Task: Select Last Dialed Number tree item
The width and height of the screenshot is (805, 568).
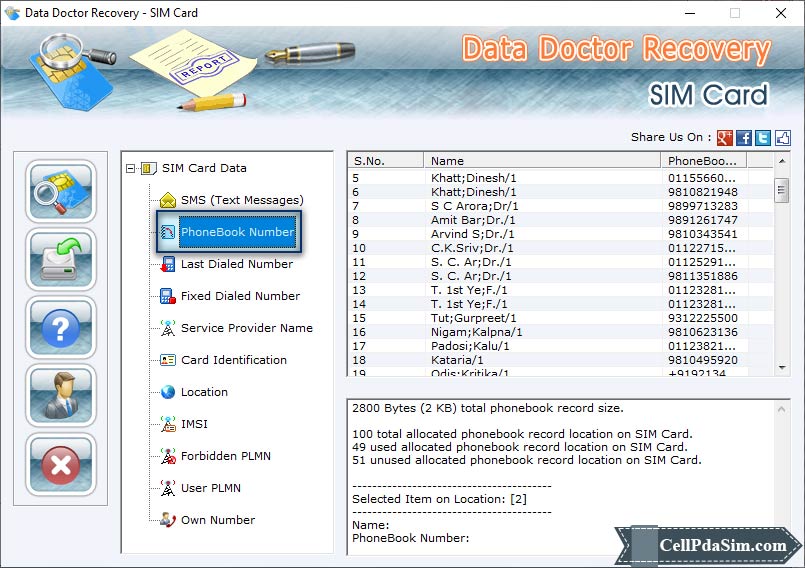Action: [x=237, y=264]
